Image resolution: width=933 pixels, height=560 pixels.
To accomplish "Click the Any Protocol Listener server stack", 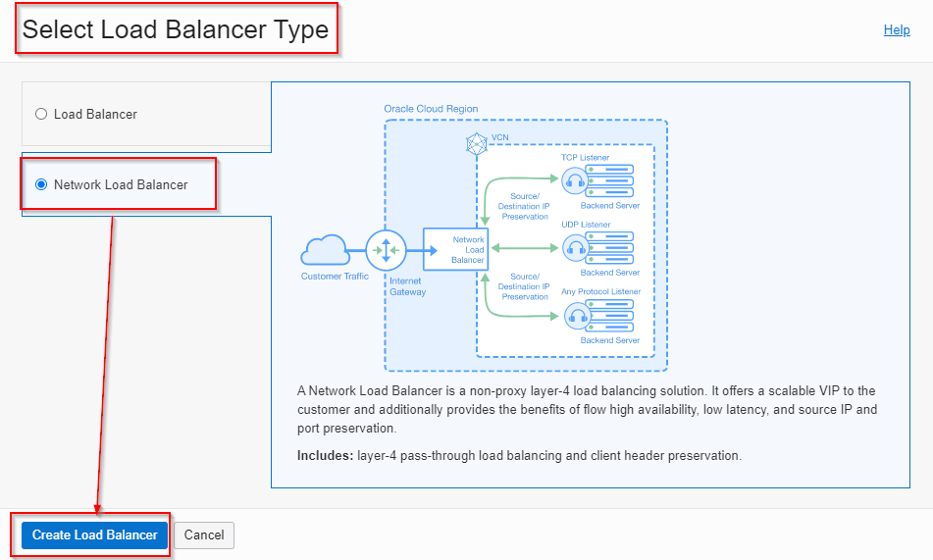I will 610,315.
